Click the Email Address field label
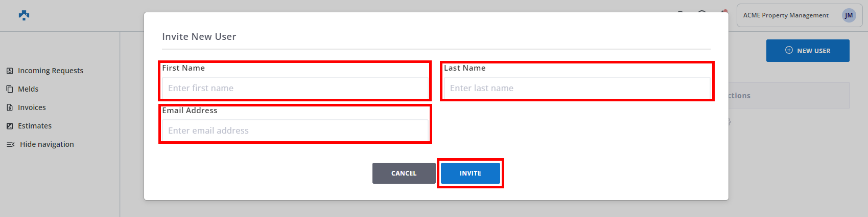 click(190, 111)
